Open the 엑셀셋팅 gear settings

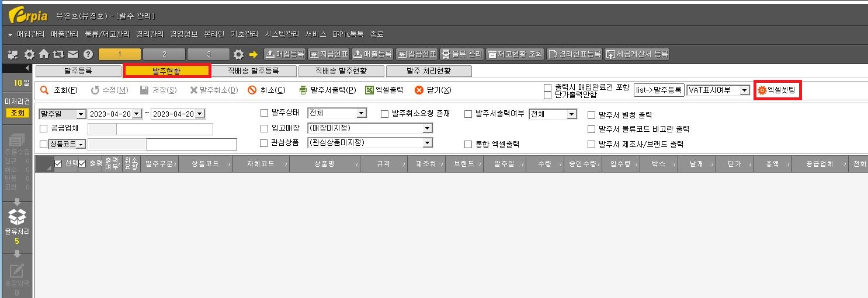tap(777, 90)
